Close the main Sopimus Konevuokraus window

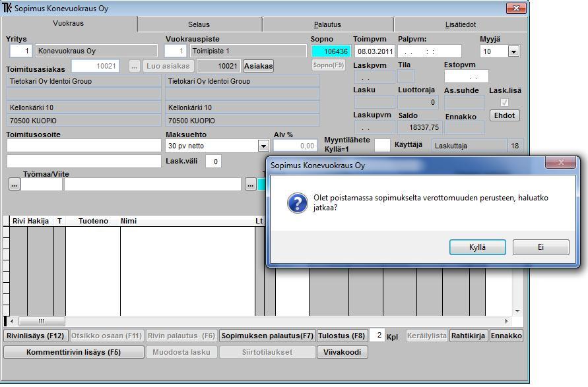pyautogui.click(x=516, y=8)
